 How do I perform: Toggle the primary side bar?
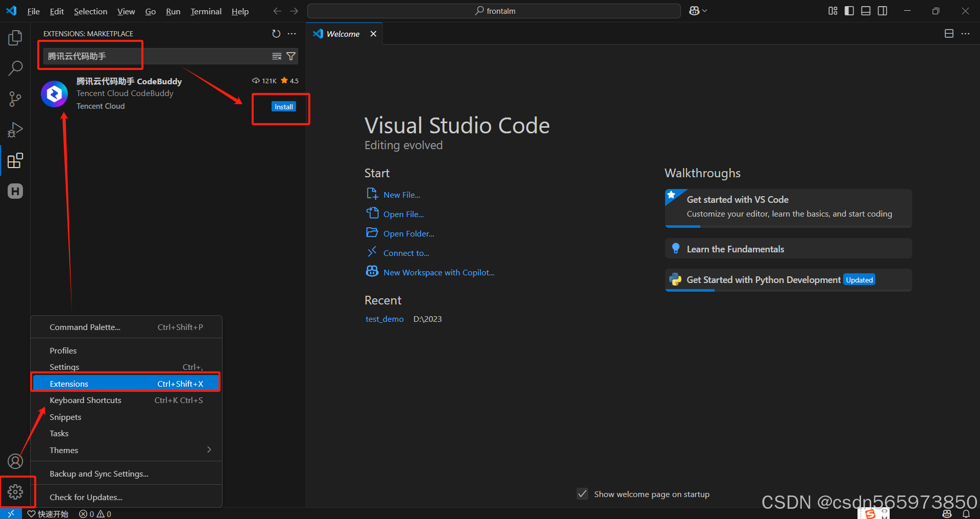pos(849,11)
